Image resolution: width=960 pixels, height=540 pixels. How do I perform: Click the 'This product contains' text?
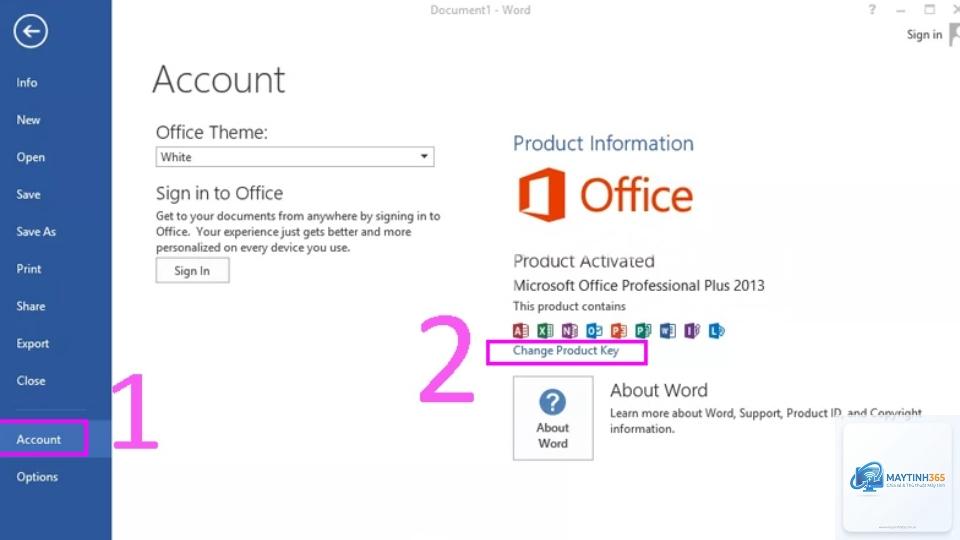569,306
